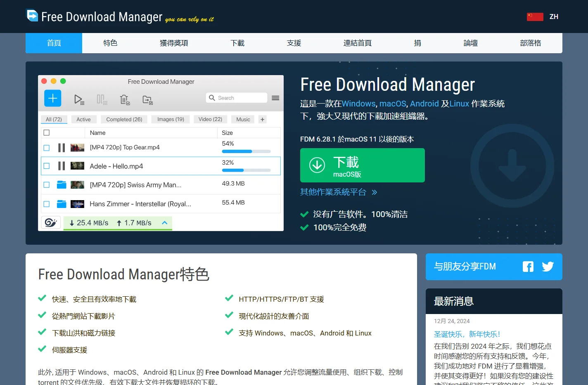This screenshot has width=588, height=385.
Task: Click the Android link in description
Action: tap(424, 104)
